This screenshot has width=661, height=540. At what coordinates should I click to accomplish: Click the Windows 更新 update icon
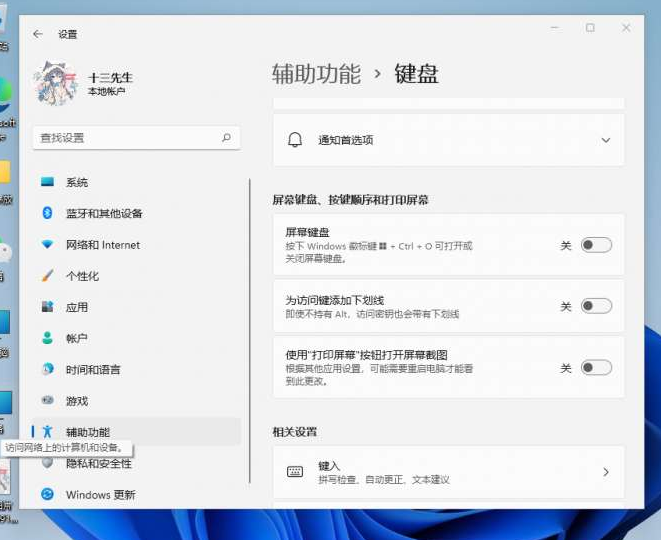tap(47, 494)
